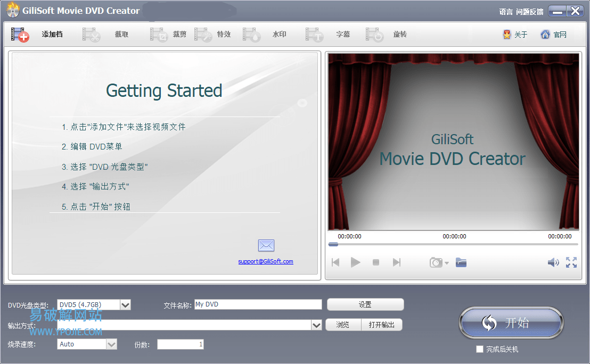Image resolution: width=590 pixels, height=364 pixels.
Task: Enable 完成后关机 shutdown after completion
Action: 479,349
